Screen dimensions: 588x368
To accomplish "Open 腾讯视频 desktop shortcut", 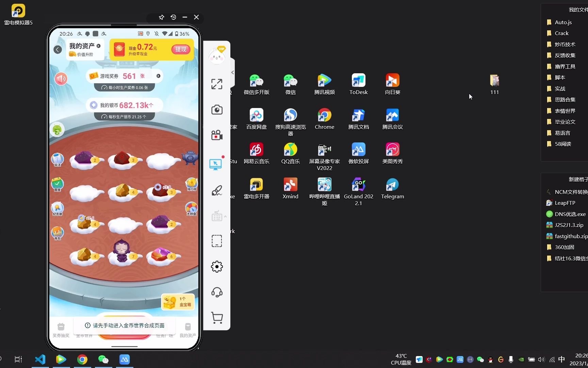I will point(325,85).
